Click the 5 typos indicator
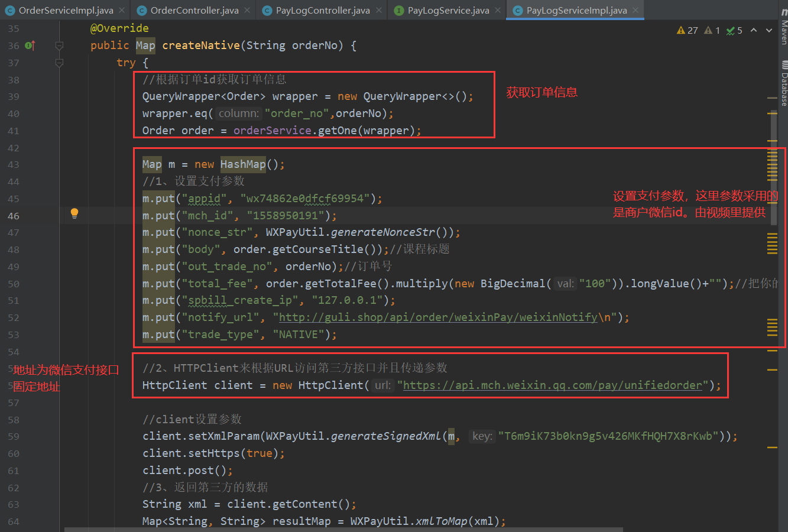Image resolution: width=788 pixels, height=532 pixels. pyautogui.click(x=734, y=30)
